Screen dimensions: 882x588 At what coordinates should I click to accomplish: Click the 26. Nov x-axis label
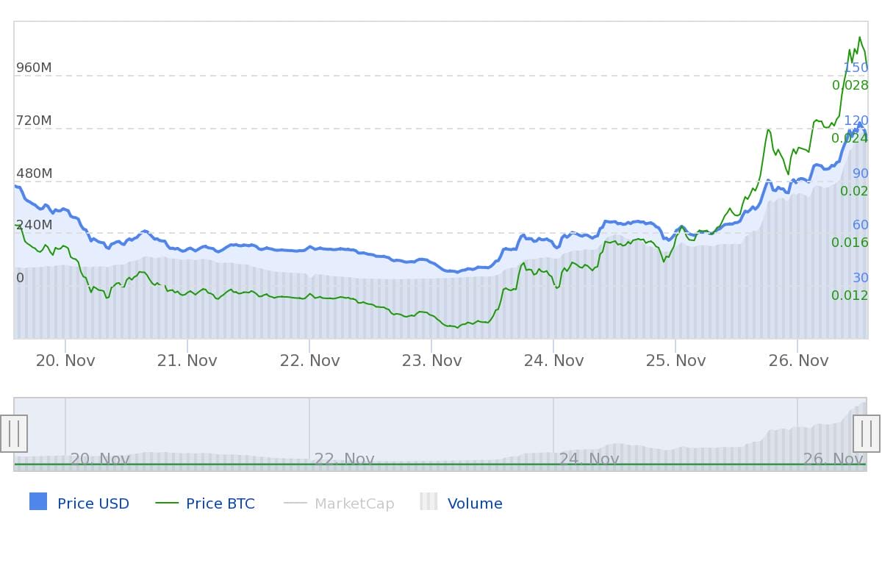[798, 361]
